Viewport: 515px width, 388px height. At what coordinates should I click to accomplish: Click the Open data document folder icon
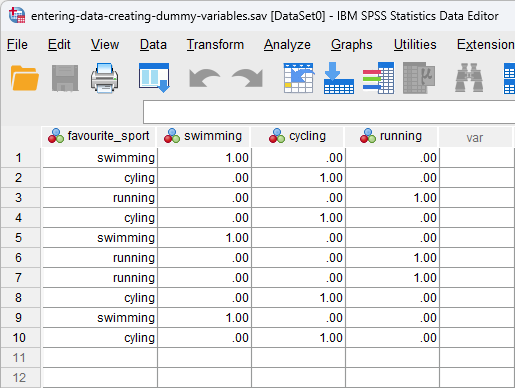25,78
